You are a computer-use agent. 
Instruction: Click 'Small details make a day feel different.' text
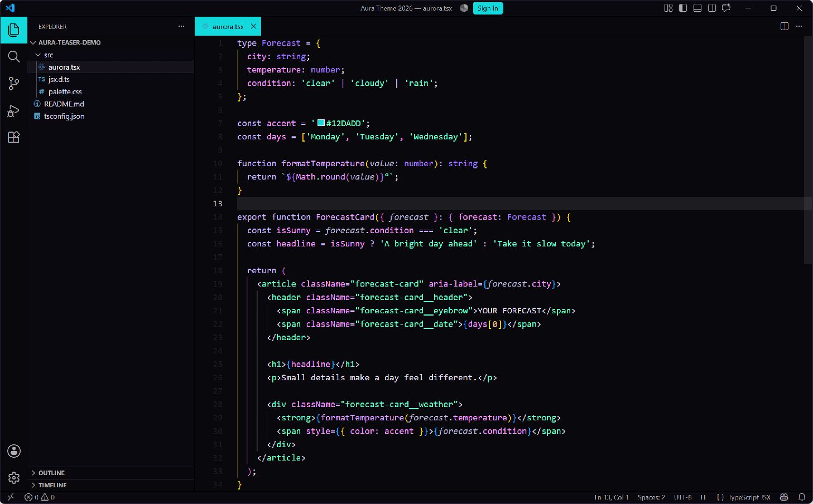tap(379, 377)
